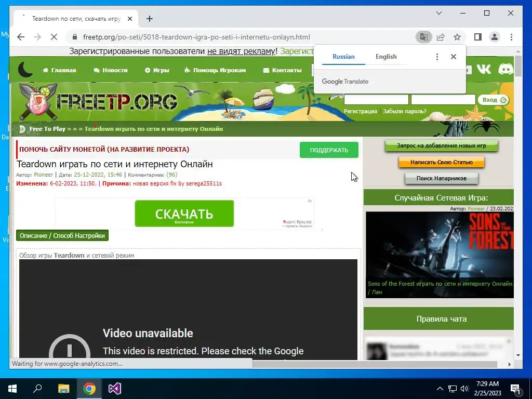Open the network tray icon
Viewport: 532px width, 399px height.
(453, 389)
